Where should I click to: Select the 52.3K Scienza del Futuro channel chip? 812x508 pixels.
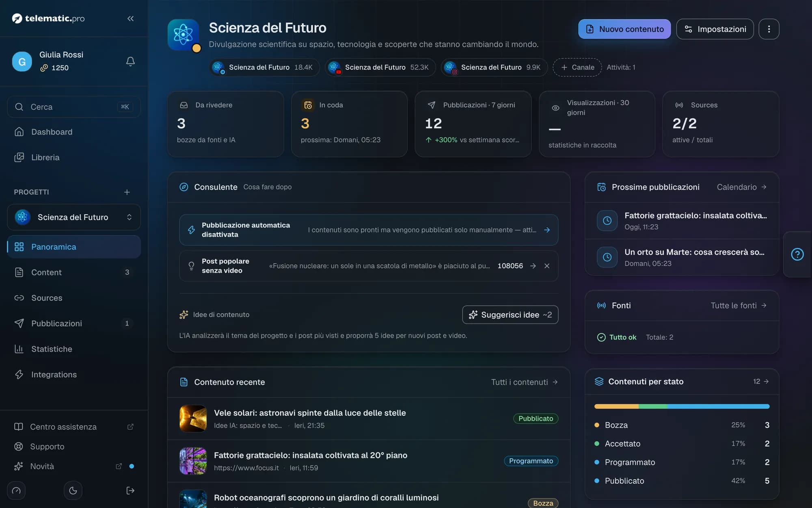coord(380,67)
